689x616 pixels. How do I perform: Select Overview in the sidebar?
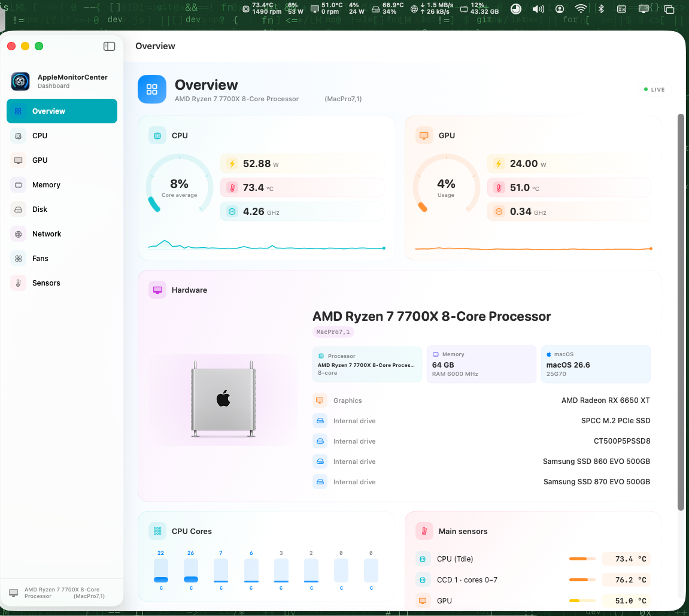click(x=62, y=111)
